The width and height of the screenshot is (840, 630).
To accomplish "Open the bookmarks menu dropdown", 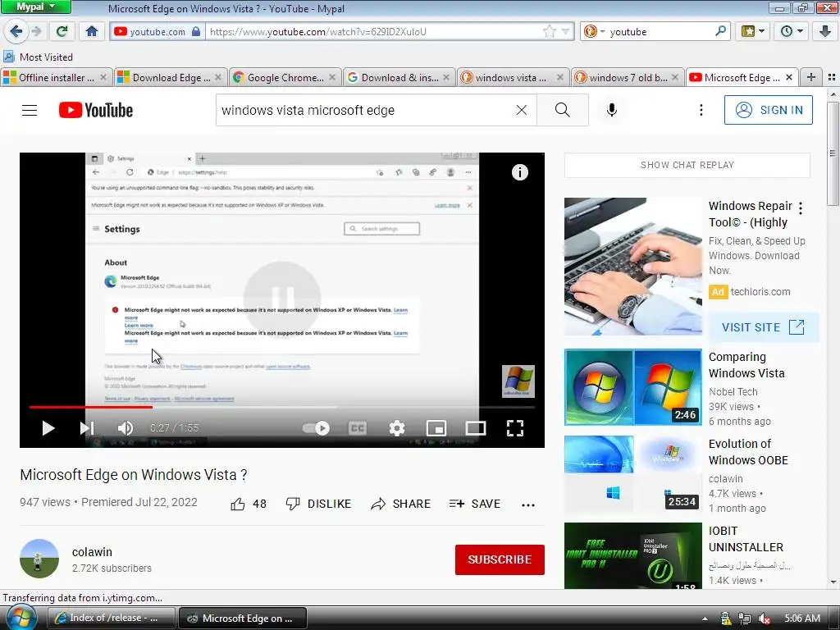I will pos(753,32).
